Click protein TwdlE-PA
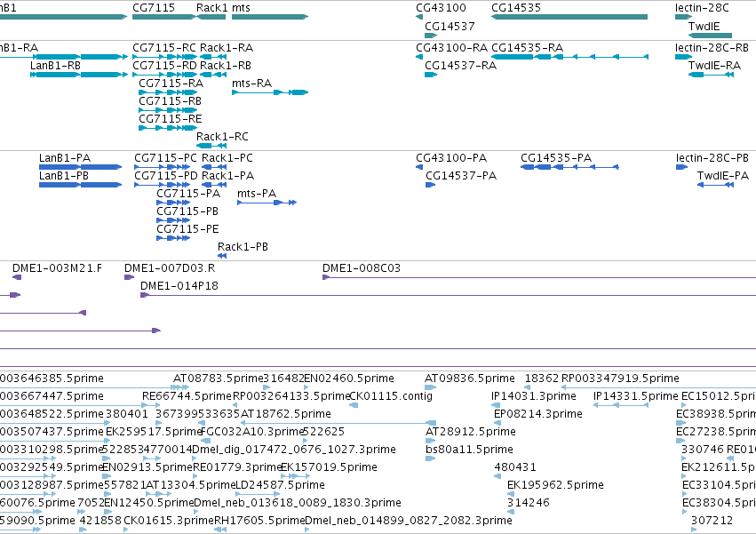Viewport: 756px width, 534px height. click(723, 176)
